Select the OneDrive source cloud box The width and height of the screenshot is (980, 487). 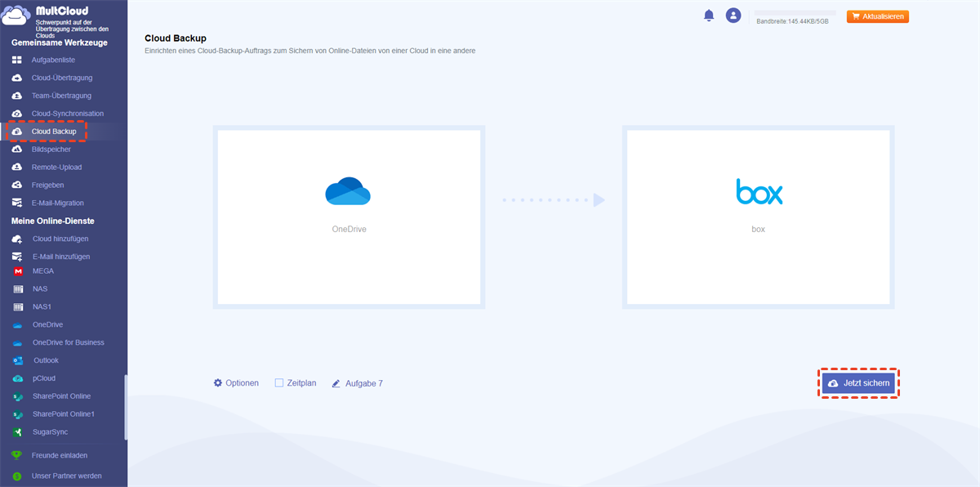coord(349,217)
